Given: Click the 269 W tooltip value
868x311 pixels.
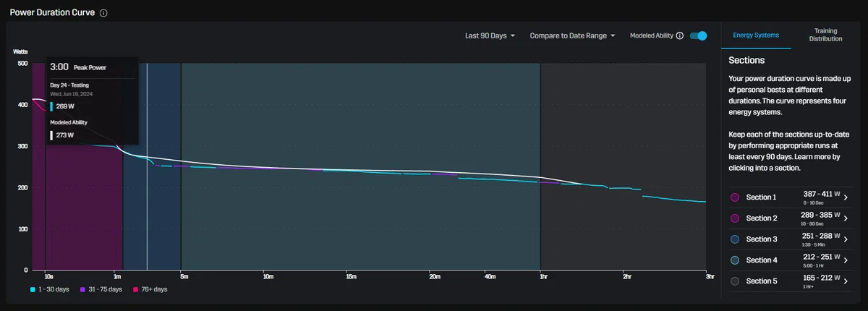Looking at the screenshot, I should (65, 106).
